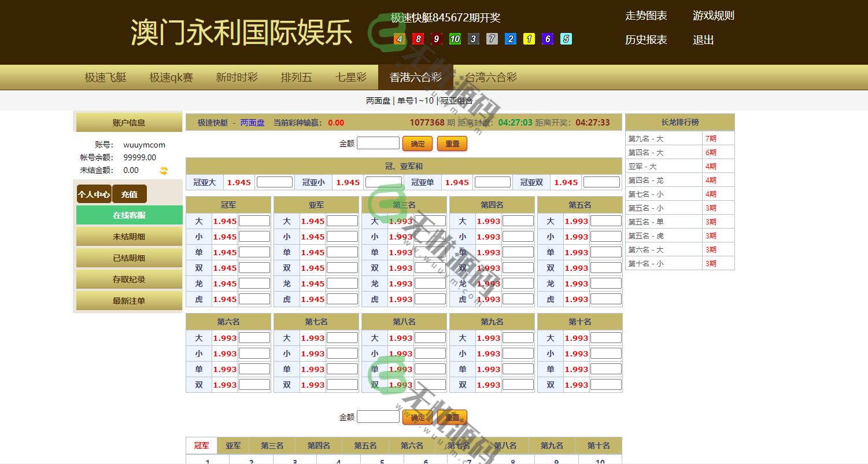Select the cyan number 5 ball
868x464 pixels.
[x=566, y=39]
